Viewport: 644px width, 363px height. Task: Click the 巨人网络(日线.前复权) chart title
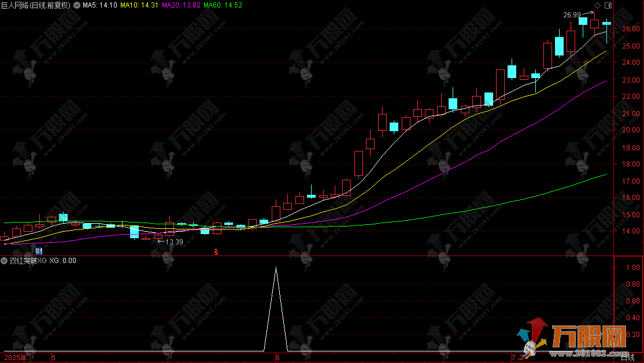coord(36,5)
